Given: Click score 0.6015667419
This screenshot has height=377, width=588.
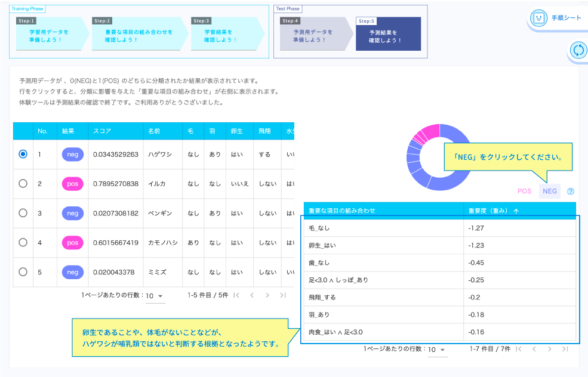Looking at the screenshot, I should (115, 242).
